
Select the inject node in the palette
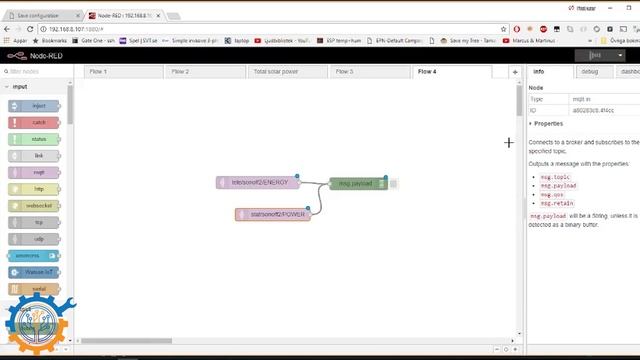(34, 106)
